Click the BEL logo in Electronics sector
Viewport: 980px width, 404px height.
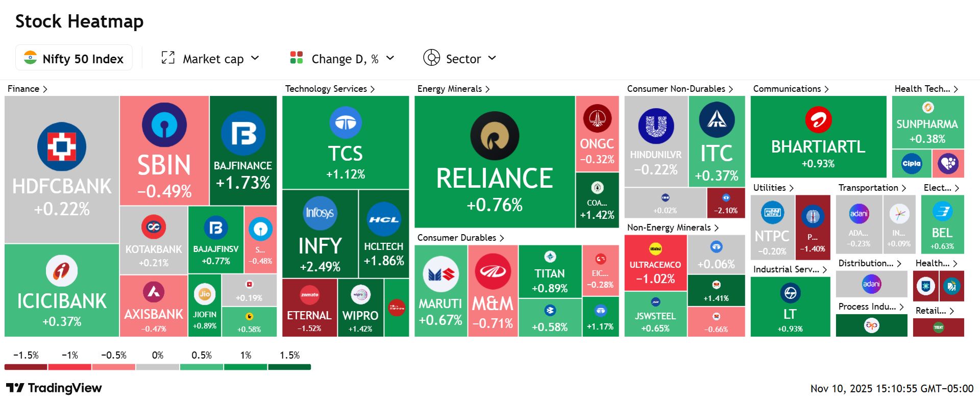pos(942,212)
